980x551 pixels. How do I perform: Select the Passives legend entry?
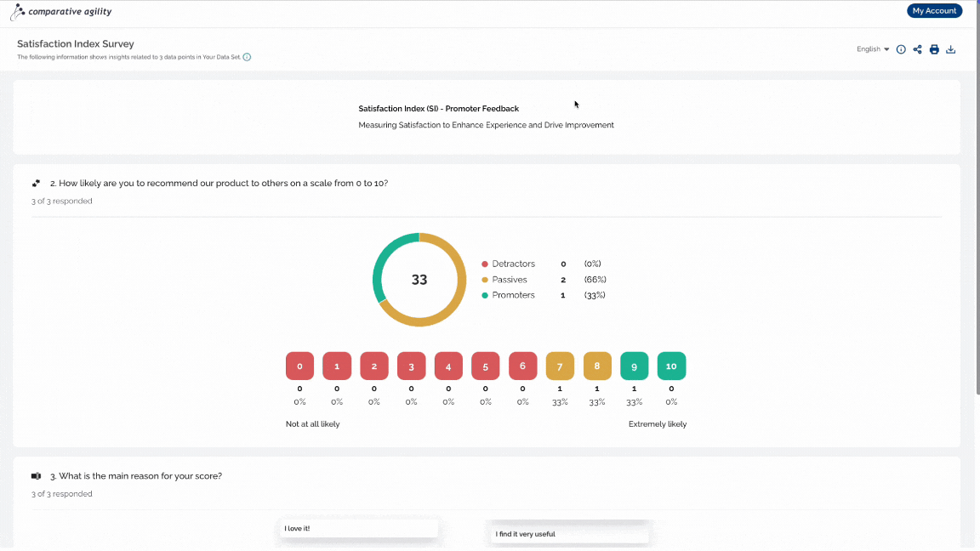[504, 279]
